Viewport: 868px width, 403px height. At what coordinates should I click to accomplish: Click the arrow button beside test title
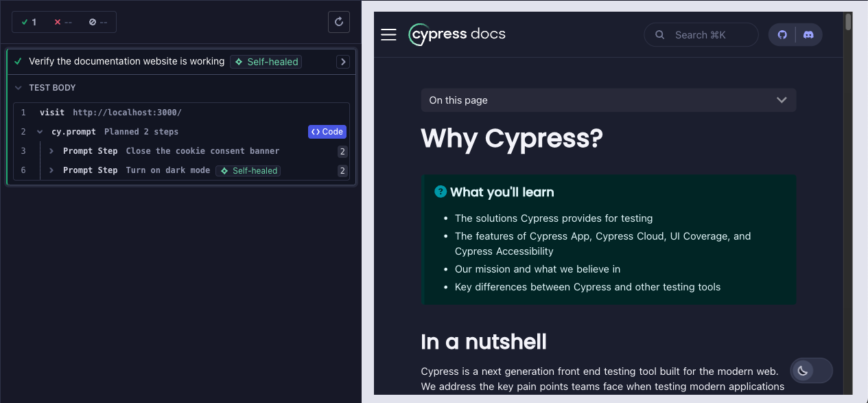343,62
